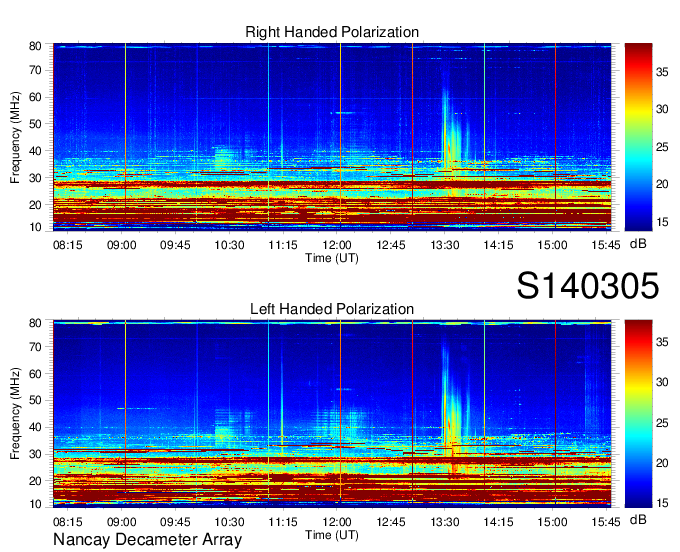Click the 12:45 tick under Right Handed plot
The image size is (680, 552).
(391, 245)
